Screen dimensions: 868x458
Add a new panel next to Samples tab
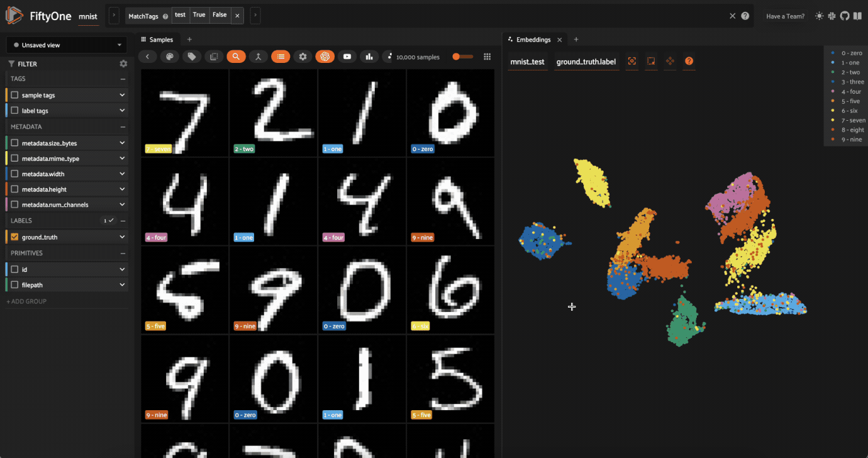point(189,40)
